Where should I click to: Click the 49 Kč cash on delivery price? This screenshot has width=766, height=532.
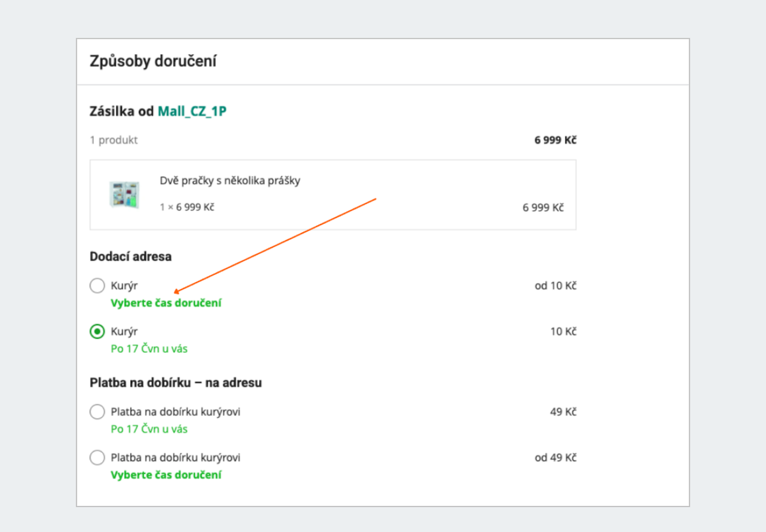click(x=563, y=412)
